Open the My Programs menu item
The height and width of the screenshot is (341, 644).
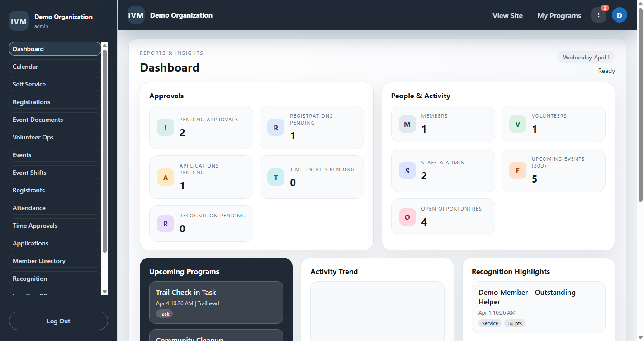(x=559, y=15)
